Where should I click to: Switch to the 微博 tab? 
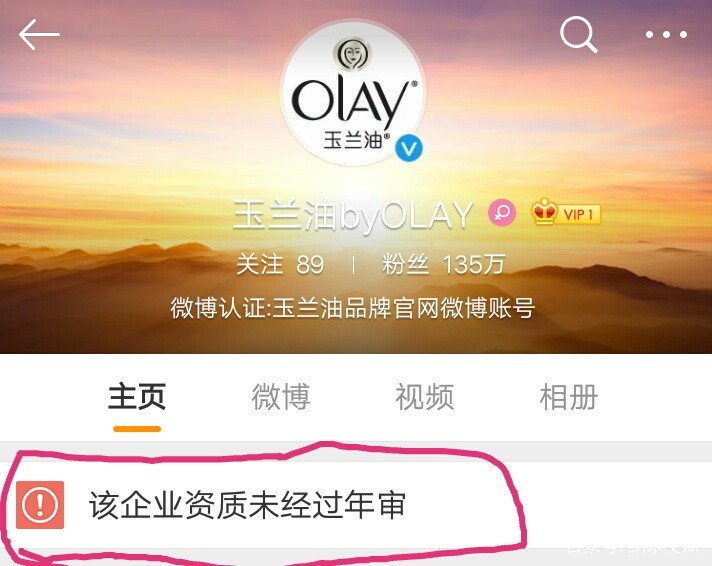coord(281,397)
